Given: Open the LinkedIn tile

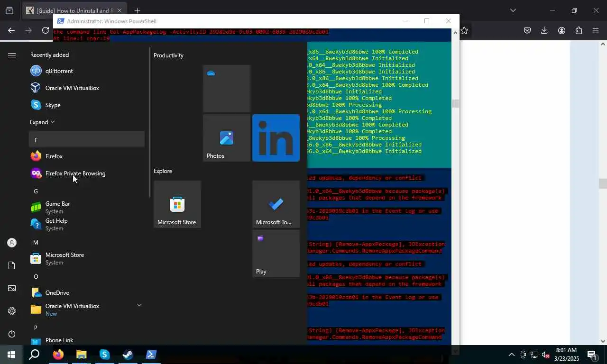Looking at the screenshot, I should (x=276, y=138).
